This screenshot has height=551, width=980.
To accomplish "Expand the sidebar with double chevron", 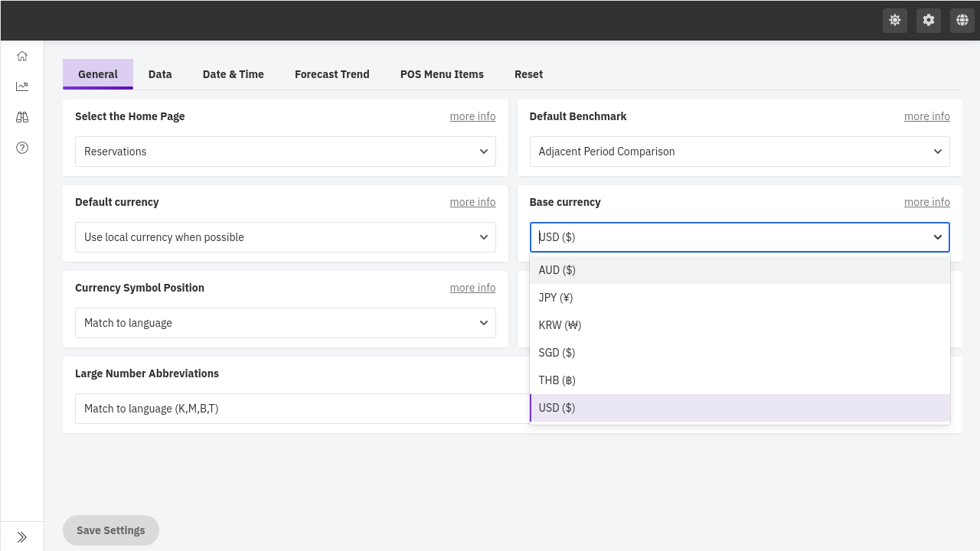I will pos(22,537).
